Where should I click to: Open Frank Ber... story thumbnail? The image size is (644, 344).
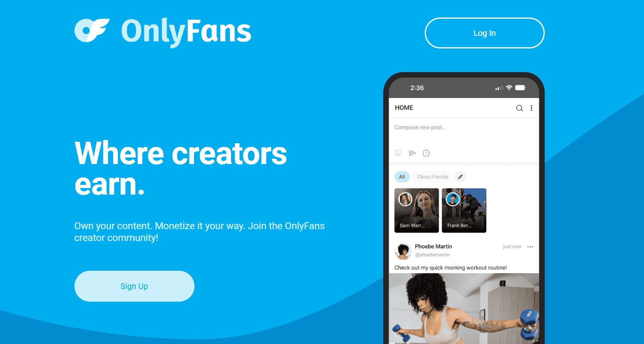click(x=464, y=210)
